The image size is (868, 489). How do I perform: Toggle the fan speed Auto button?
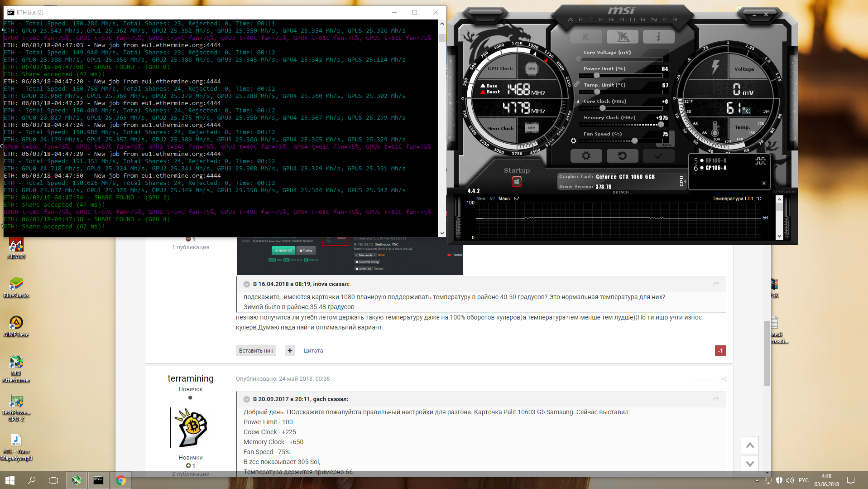[x=667, y=145]
